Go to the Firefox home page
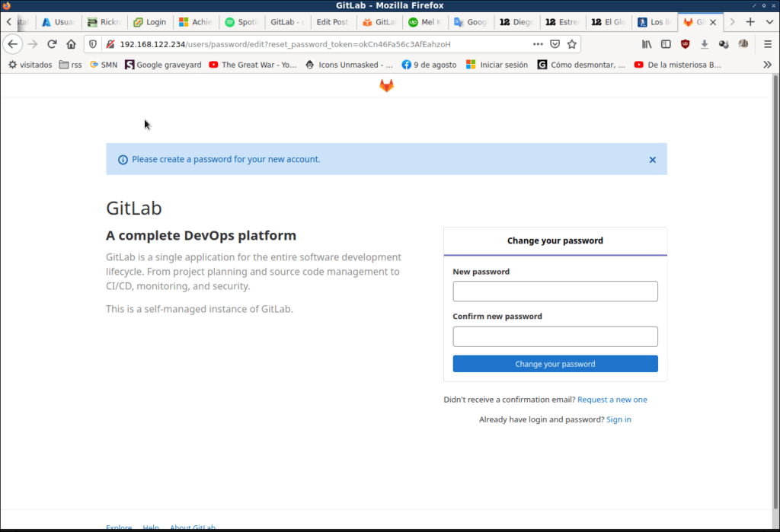 pyautogui.click(x=71, y=44)
